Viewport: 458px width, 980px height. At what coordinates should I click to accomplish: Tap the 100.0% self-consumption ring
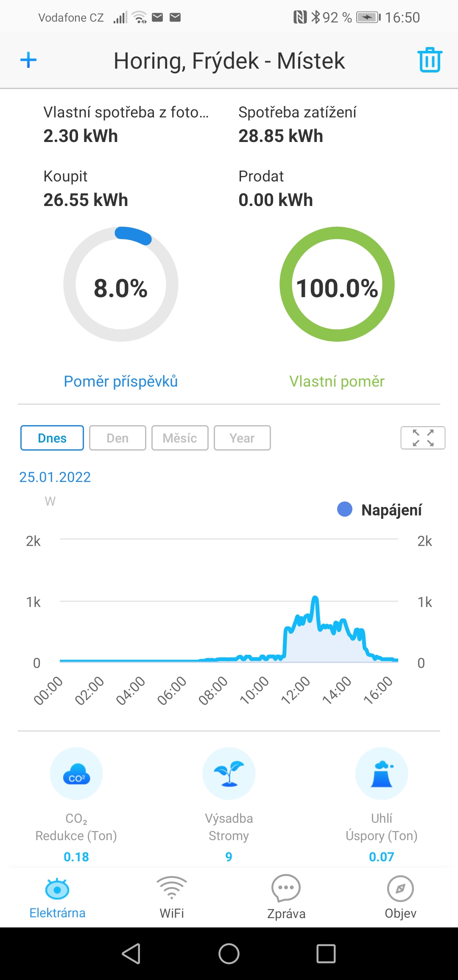[337, 284]
